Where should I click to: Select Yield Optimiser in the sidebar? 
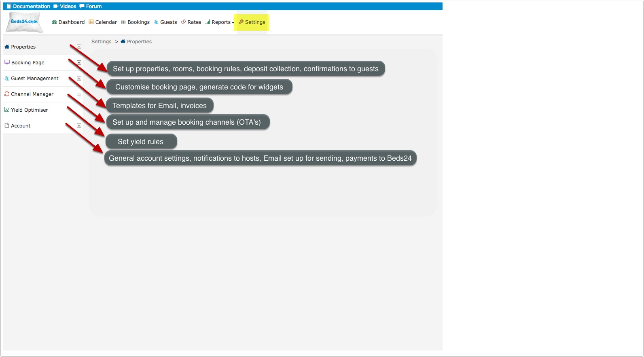(x=29, y=110)
